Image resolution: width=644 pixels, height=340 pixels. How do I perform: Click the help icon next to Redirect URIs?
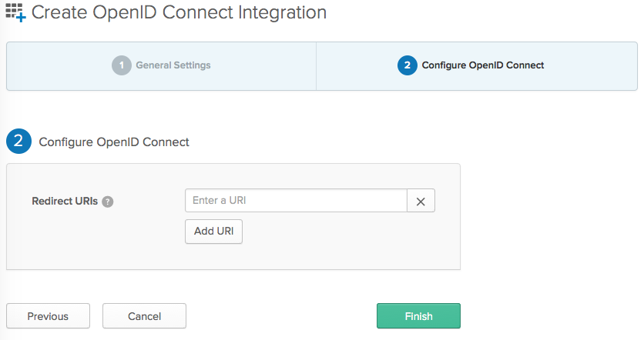pos(108,202)
